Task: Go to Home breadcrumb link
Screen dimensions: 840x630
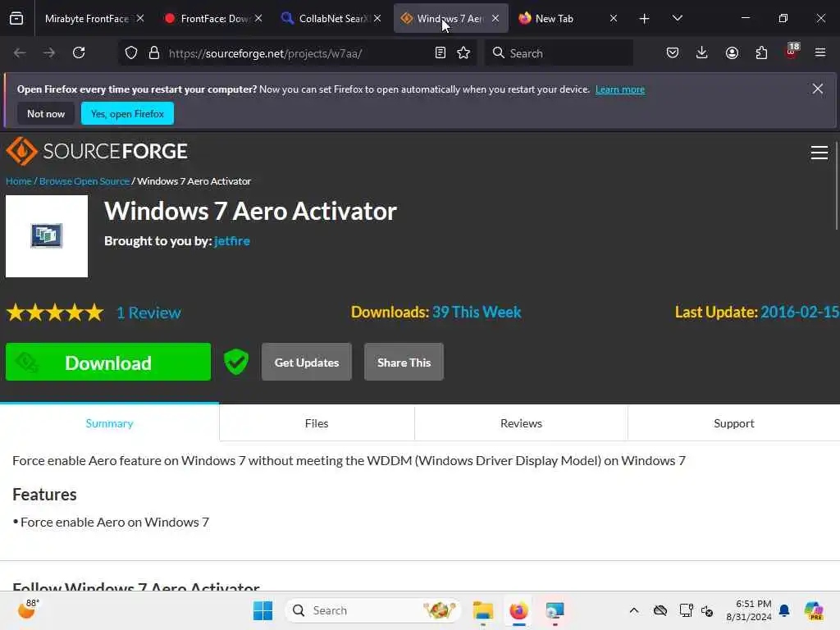Action: (x=19, y=181)
